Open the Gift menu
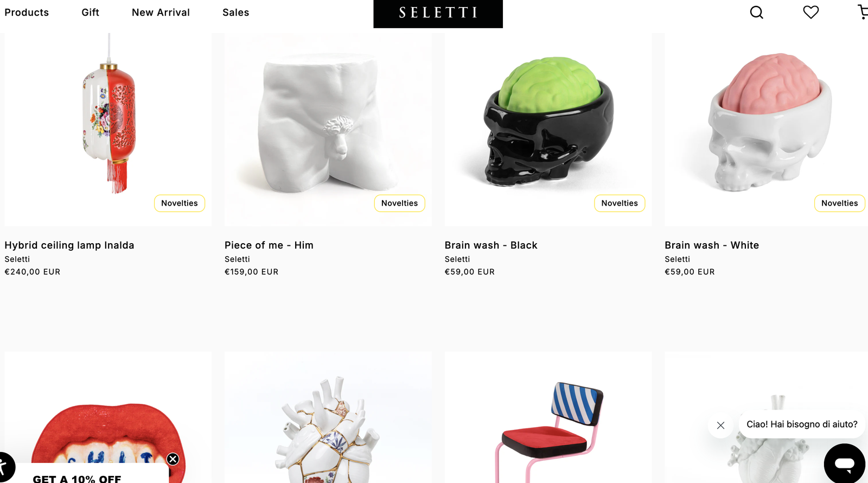Image resolution: width=868 pixels, height=483 pixels. pos(91,12)
